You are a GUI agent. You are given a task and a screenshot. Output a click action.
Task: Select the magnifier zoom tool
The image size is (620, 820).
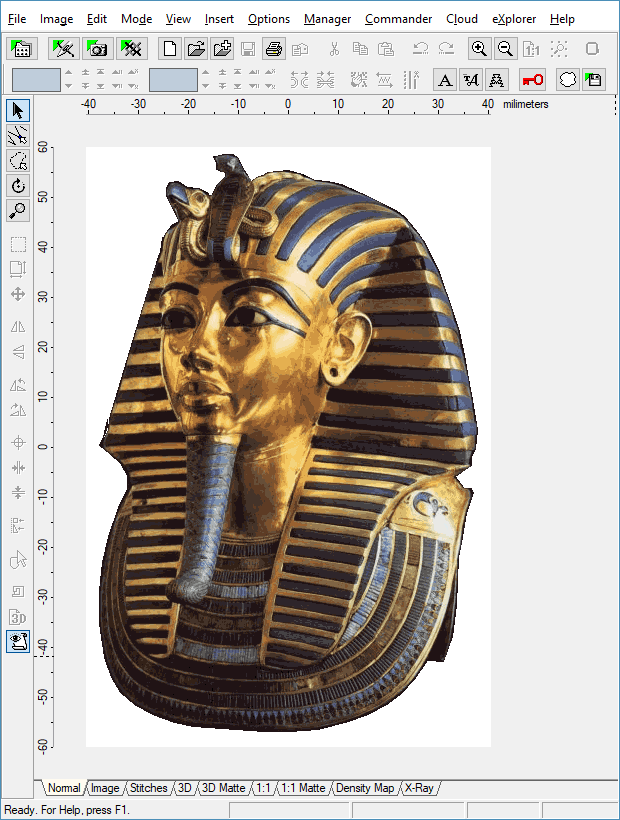(18, 211)
